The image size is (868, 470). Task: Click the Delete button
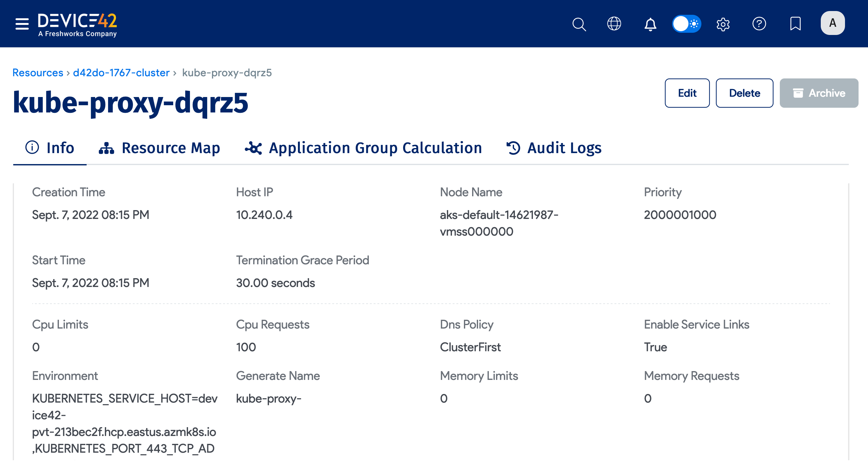pos(744,93)
